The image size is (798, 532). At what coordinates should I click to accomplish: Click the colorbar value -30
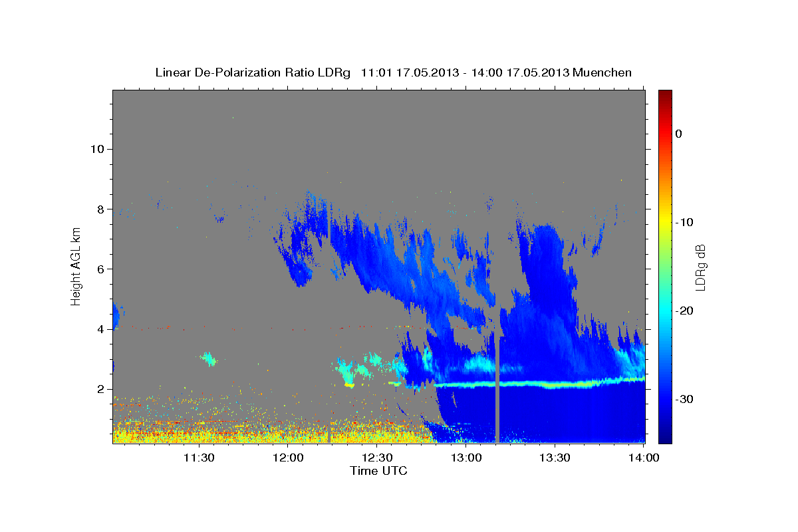click(x=684, y=399)
